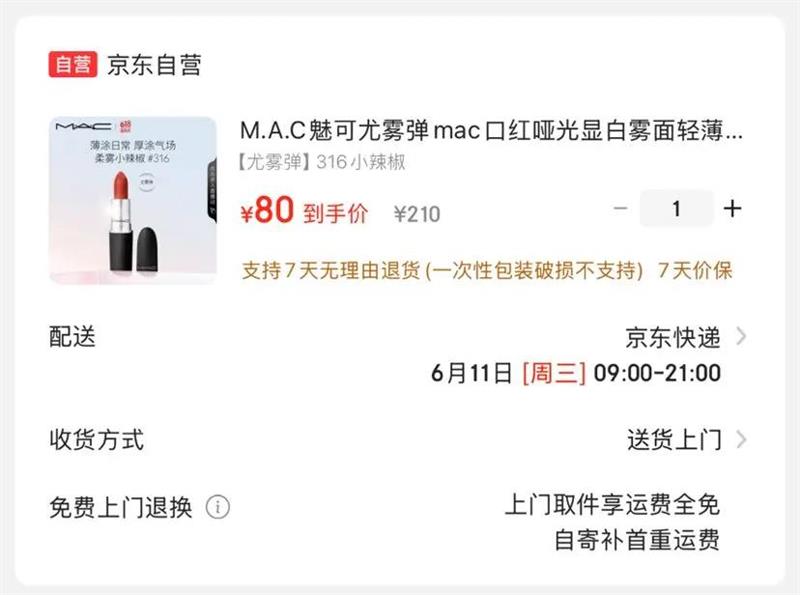Open the info icon beside 免费上门退换
The width and height of the screenshot is (800, 595).
click(x=218, y=507)
